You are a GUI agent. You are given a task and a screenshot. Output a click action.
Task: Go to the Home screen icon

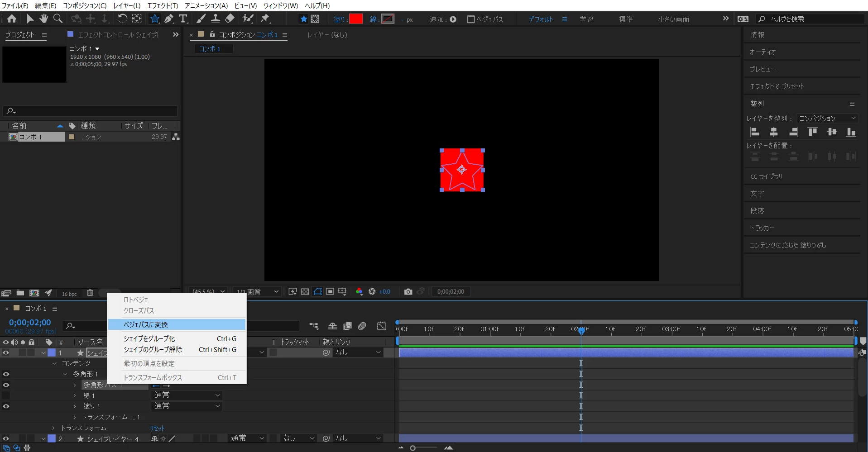[12, 19]
